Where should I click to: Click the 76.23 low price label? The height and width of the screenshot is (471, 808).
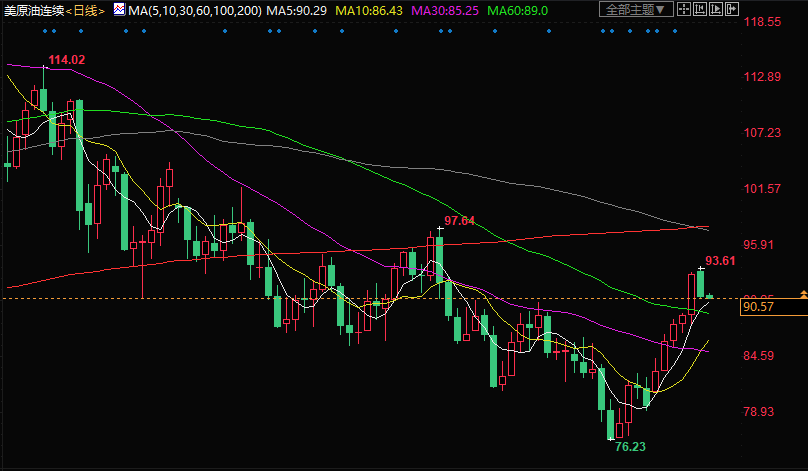pyautogui.click(x=630, y=447)
